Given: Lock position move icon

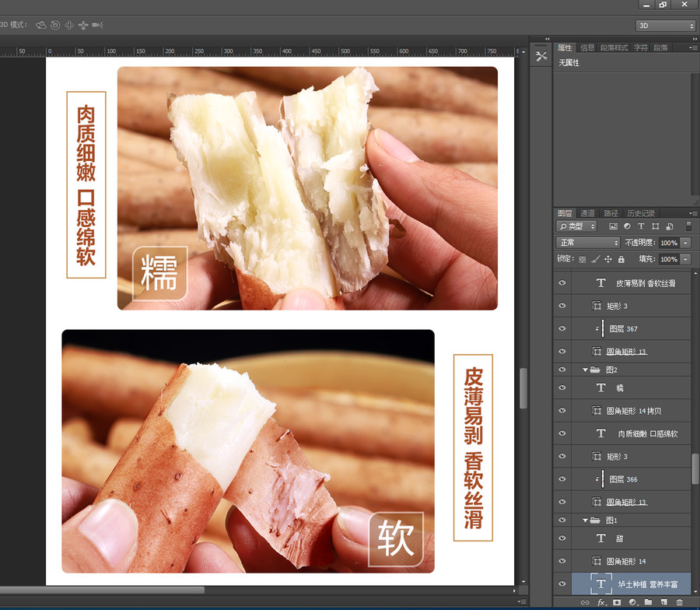Looking at the screenshot, I should (608, 259).
